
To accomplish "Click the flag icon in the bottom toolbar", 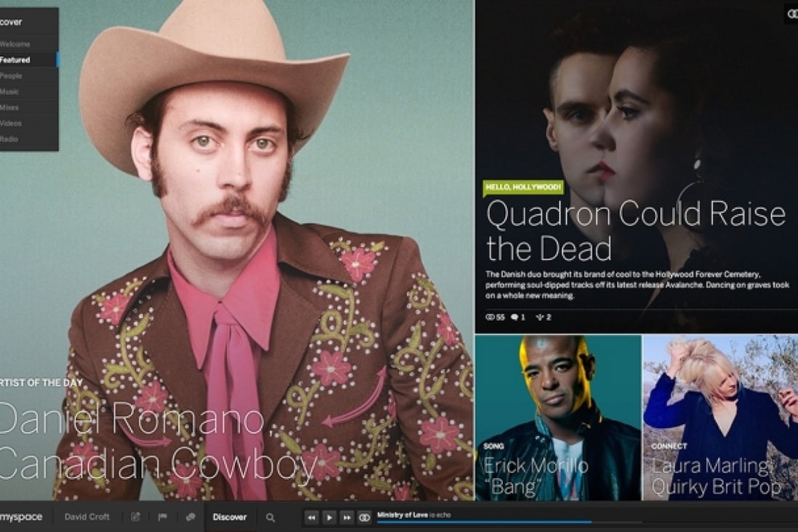I will coord(164,517).
